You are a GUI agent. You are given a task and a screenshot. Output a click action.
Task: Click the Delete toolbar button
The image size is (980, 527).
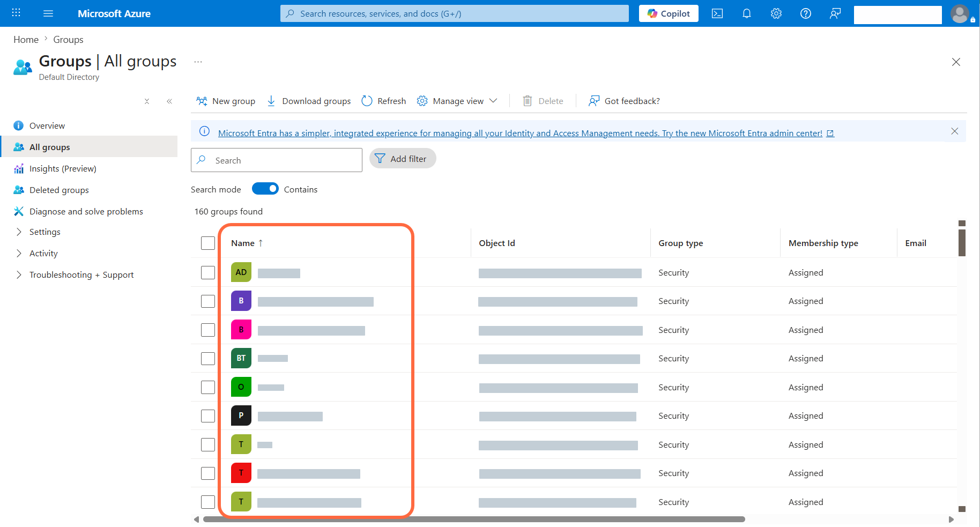click(543, 101)
